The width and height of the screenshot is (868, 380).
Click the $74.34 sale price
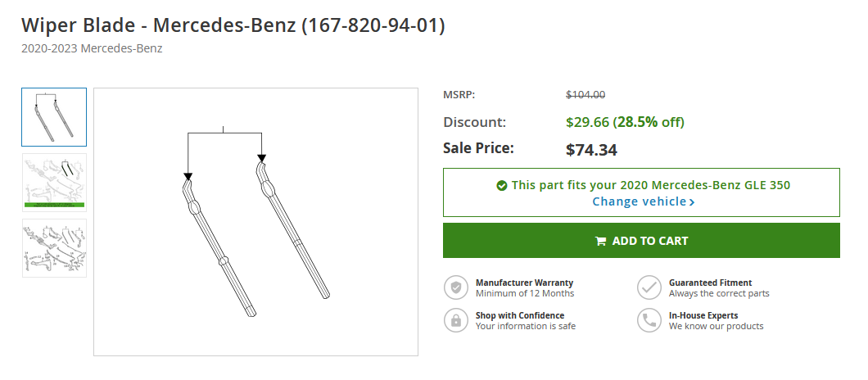(591, 150)
